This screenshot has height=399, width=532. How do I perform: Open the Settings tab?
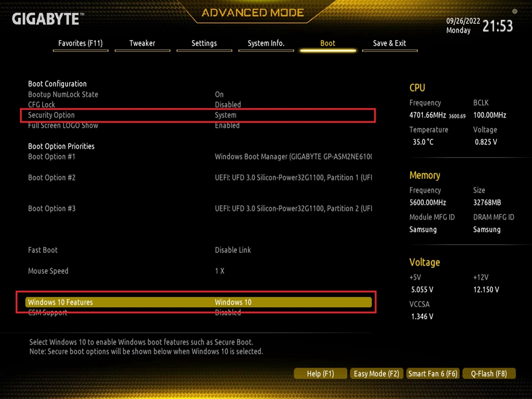204,44
